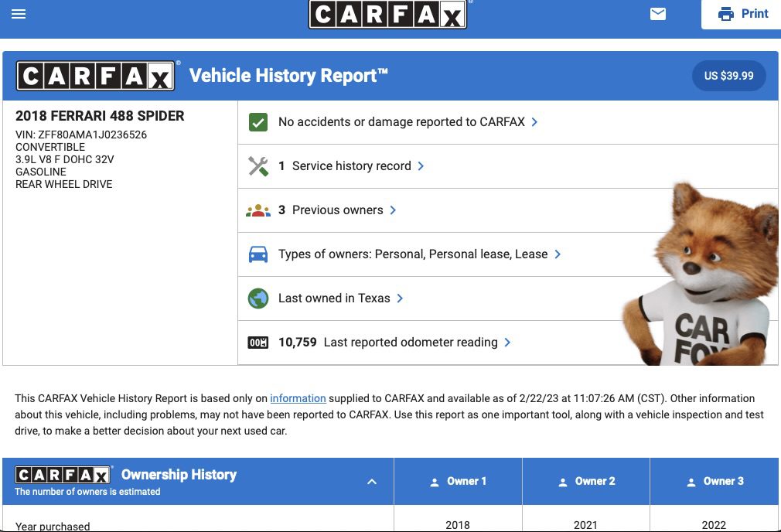Click the Print button

(x=741, y=14)
